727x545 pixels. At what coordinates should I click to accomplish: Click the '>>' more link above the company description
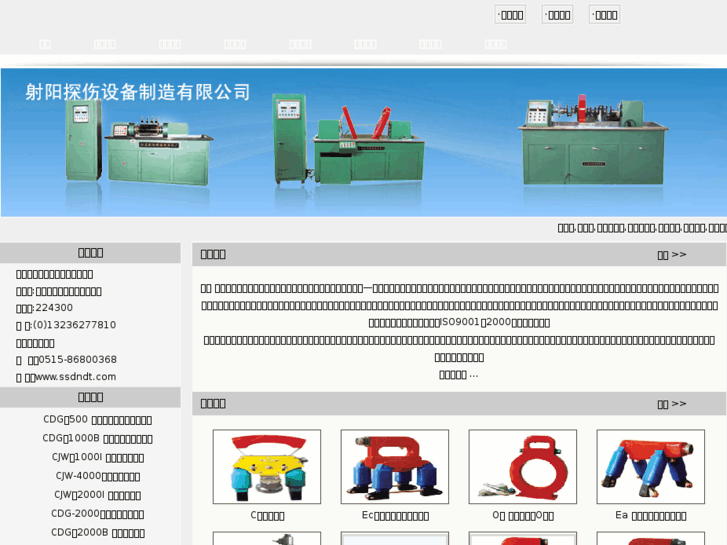click(672, 254)
